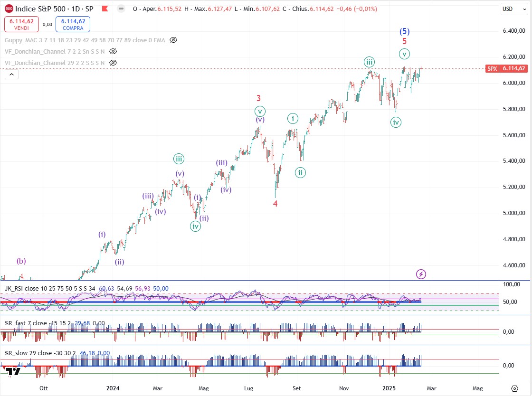Open chart settings gear icon

(515, 388)
